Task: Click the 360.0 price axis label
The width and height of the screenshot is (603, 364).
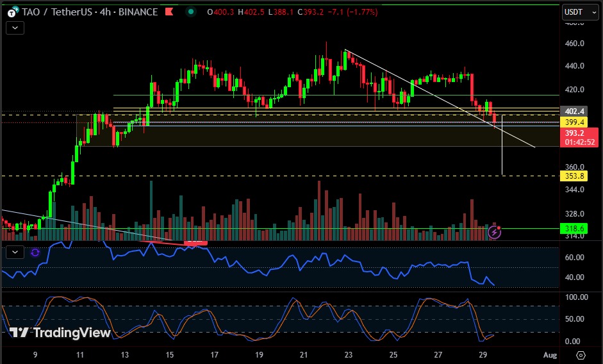Action: tap(575, 167)
